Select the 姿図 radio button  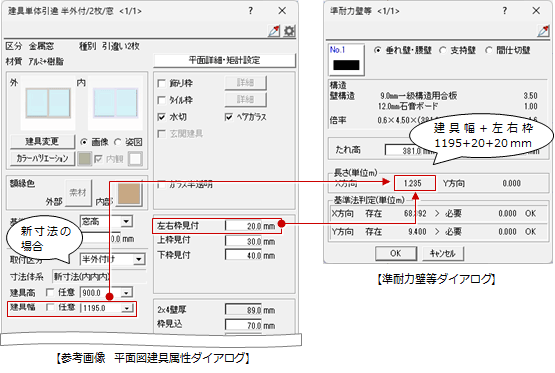[x=118, y=142]
